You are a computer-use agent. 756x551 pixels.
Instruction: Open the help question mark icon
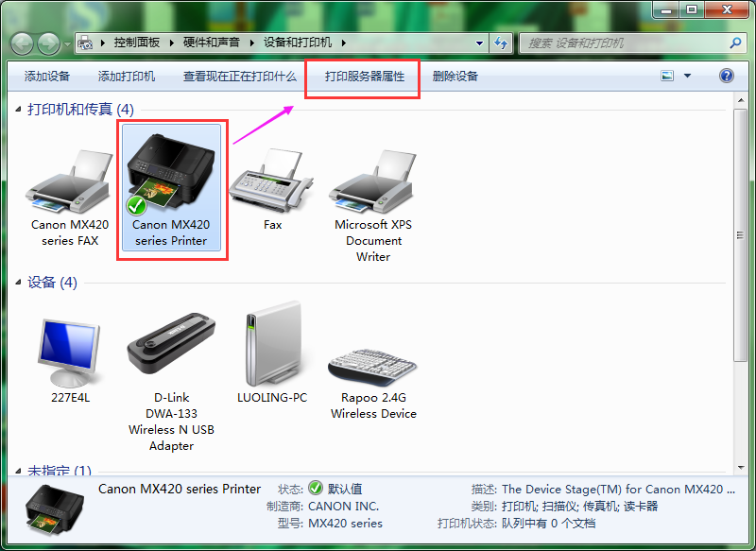click(726, 76)
